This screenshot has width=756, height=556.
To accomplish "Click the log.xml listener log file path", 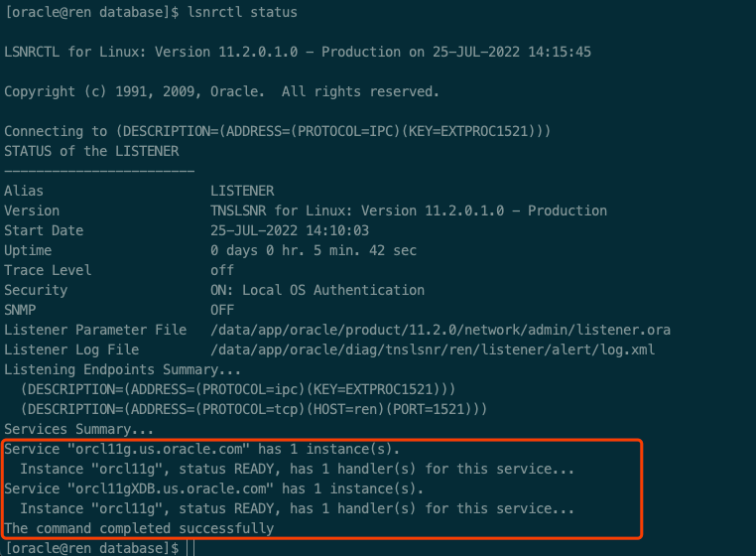I will click(x=433, y=349).
